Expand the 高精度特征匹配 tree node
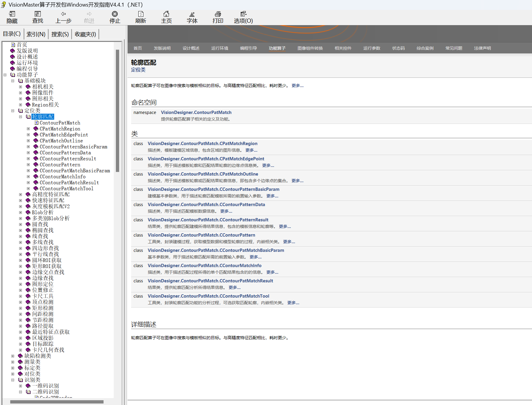 pos(20,194)
